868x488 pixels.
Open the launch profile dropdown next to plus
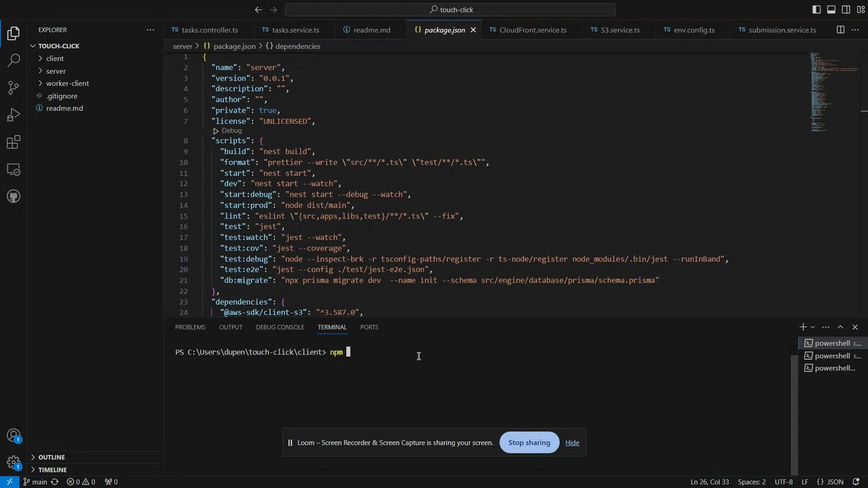812,327
